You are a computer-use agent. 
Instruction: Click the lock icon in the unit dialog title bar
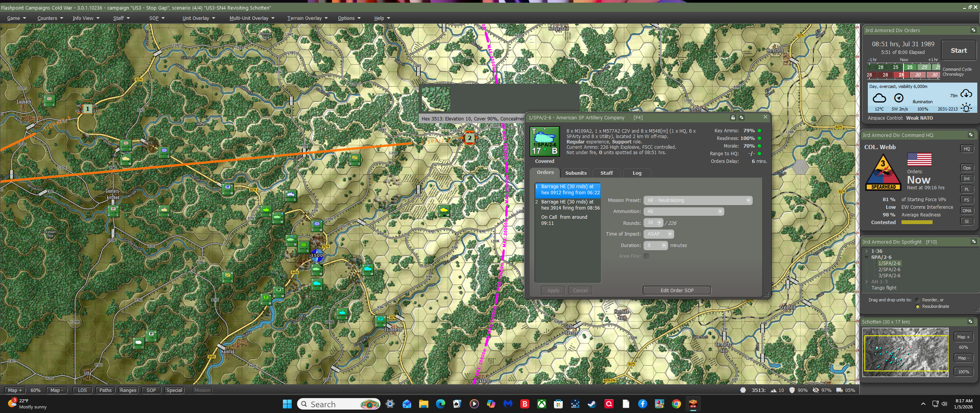(x=733, y=118)
